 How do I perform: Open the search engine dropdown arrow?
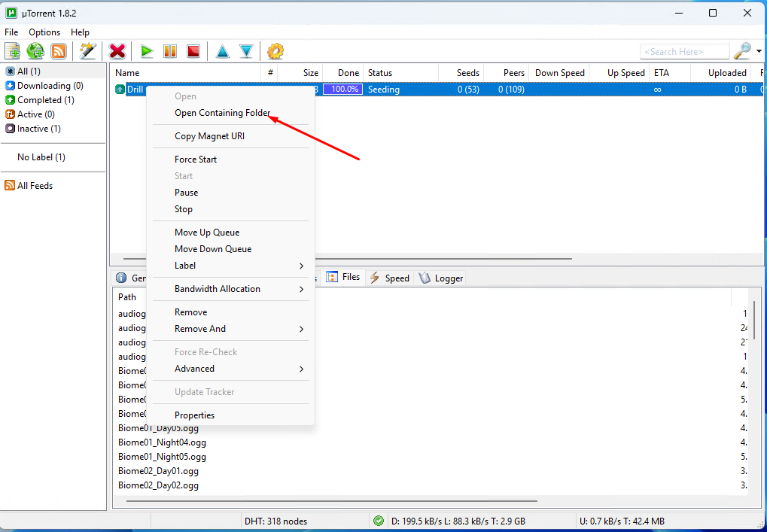tap(759, 51)
